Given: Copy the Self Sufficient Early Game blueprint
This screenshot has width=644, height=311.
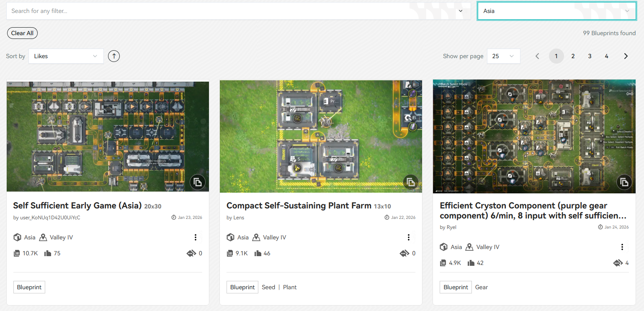Looking at the screenshot, I should 198,182.
